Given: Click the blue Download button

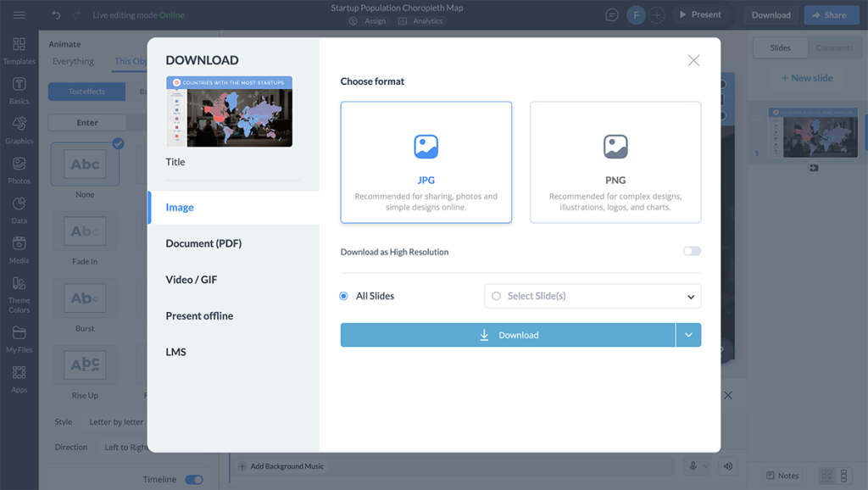Looking at the screenshot, I should coord(508,335).
